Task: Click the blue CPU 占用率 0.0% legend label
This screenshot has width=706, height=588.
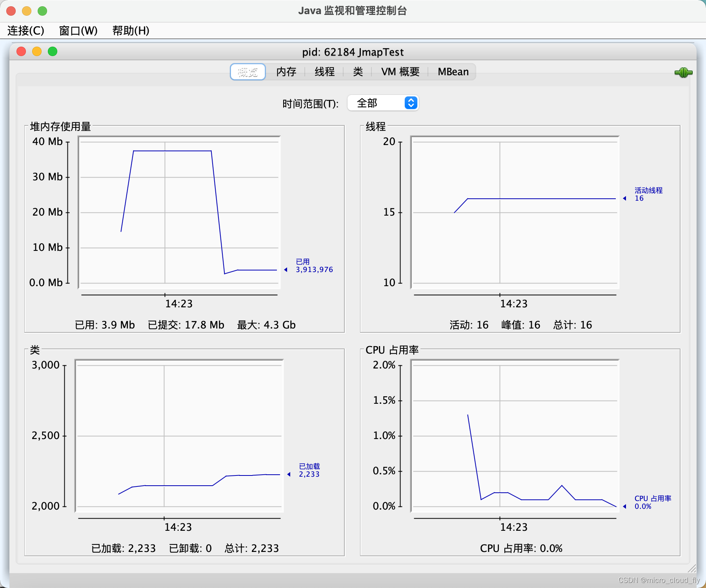Action: tap(653, 503)
